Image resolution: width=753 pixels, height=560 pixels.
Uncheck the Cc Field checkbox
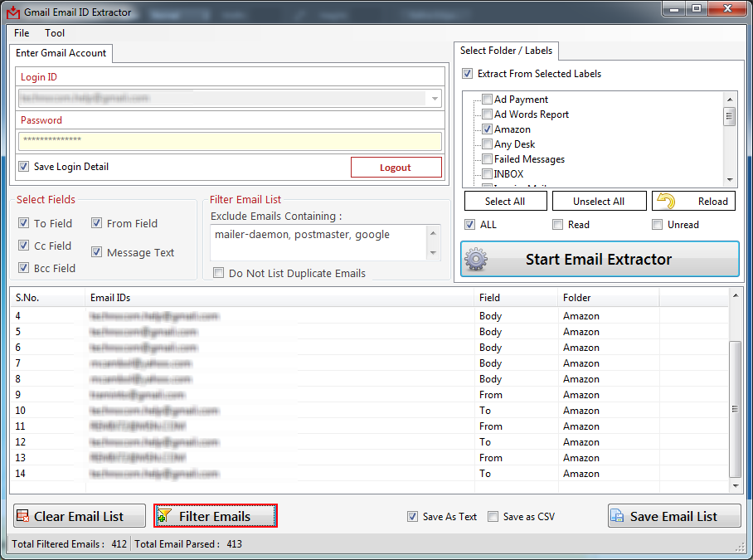23,246
